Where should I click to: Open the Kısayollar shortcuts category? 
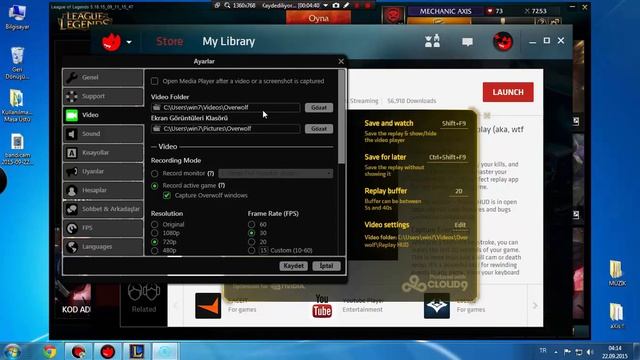pyautogui.click(x=103, y=153)
